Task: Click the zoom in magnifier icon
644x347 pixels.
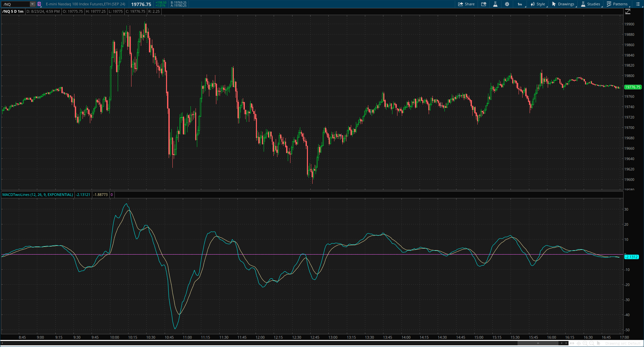Action: [x=585, y=343]
